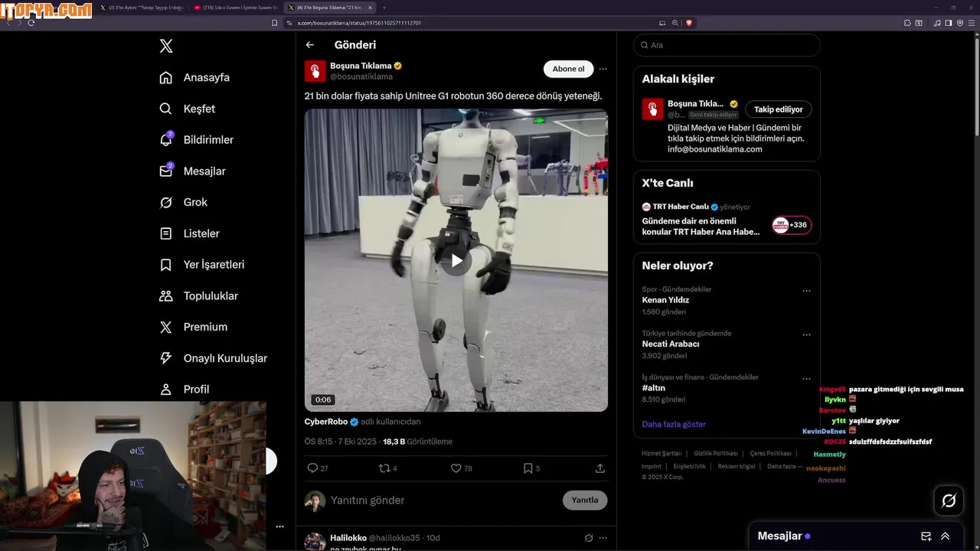
Task: Click the back arrow next to Gönderi
Action: tap(309, 45)
